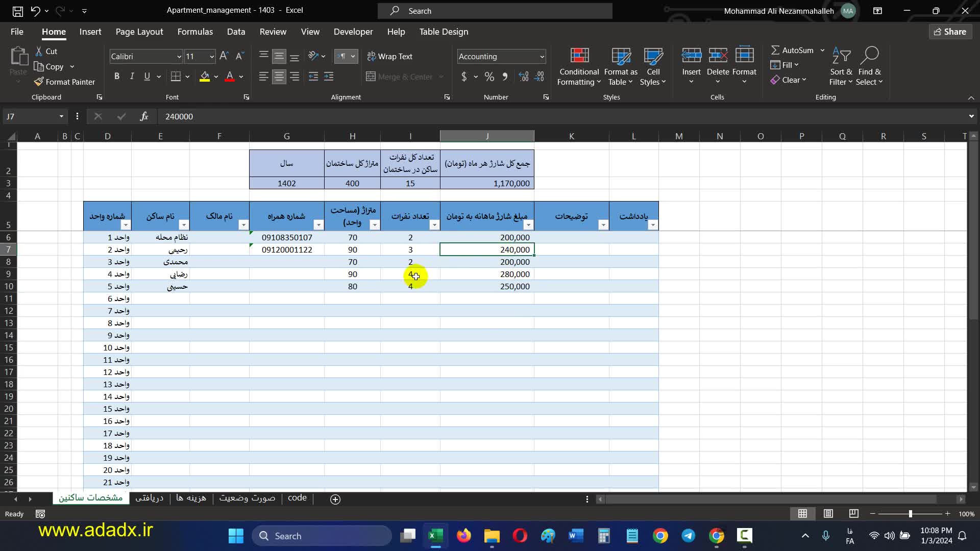
Task: Click Insert Function fx button
Action: click(x=144, y=116)
